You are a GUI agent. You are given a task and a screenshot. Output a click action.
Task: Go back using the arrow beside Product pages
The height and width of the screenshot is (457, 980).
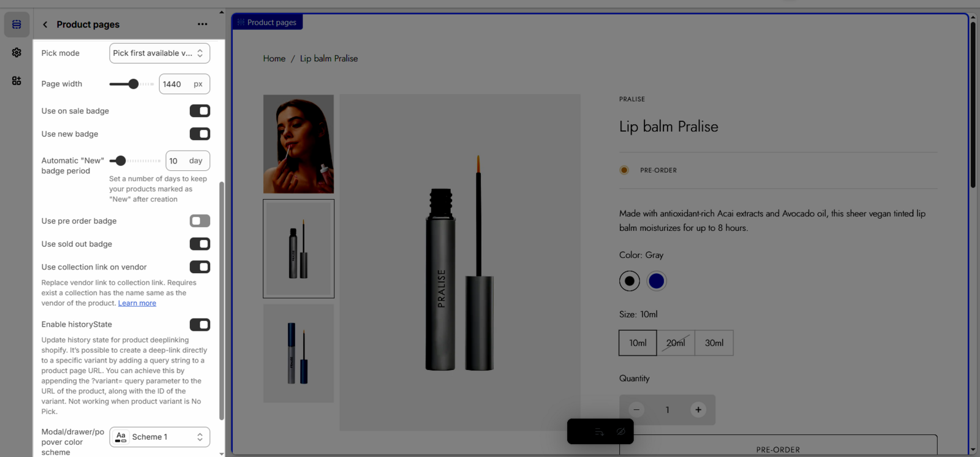point(45,25)
